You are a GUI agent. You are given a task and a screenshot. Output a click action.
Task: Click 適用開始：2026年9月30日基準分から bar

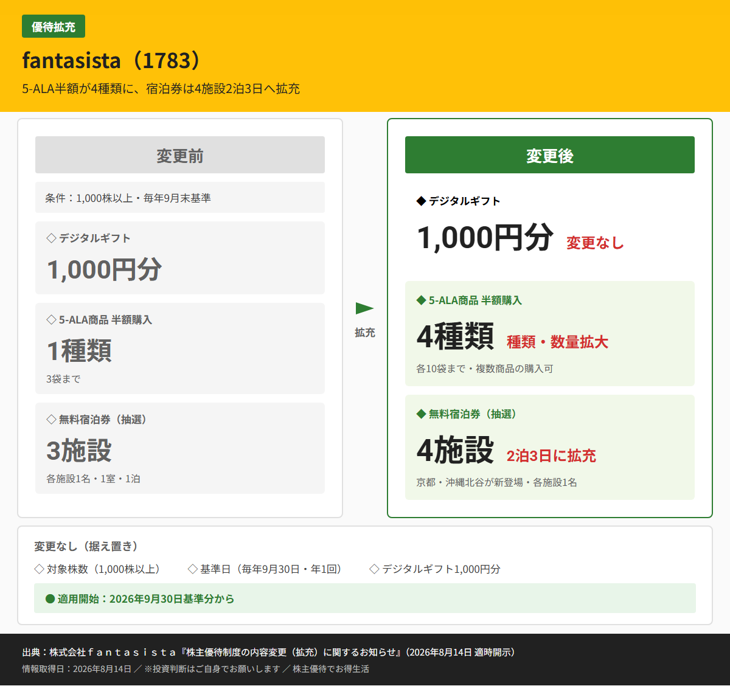(365, 598)
